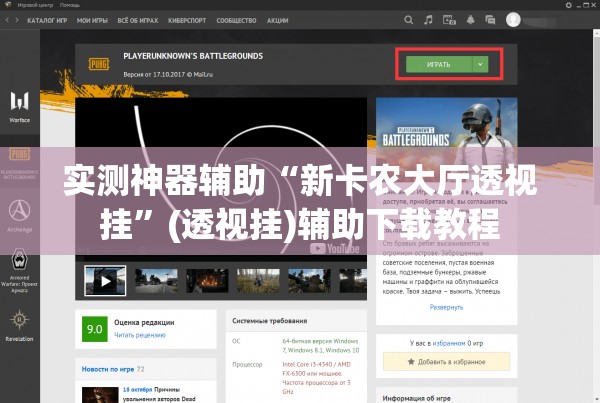Image resolution: width=600 pixels, height=403 pixels.
Task: Open the music note icon
Action: (x=428, y=20)
